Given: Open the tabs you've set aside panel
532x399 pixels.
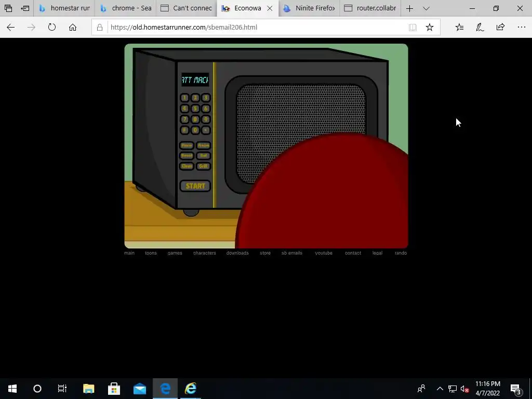Looking at the screenshot, I should tap(8, 8).
